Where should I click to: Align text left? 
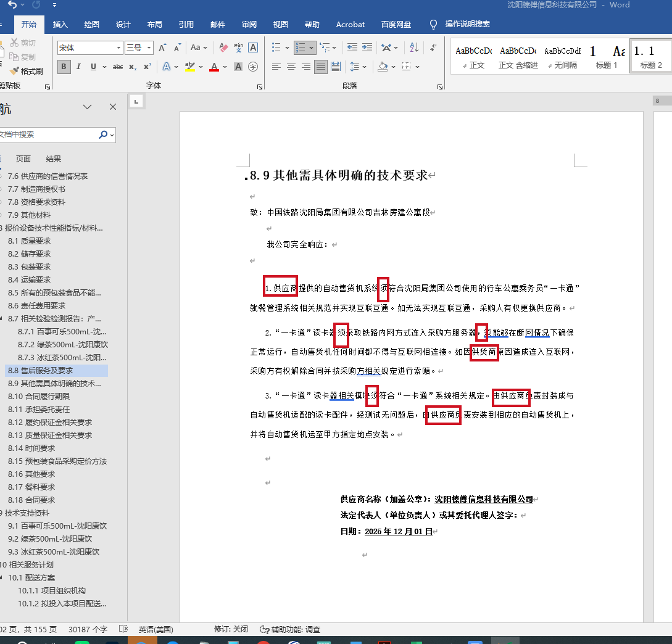tap(276, 67)
